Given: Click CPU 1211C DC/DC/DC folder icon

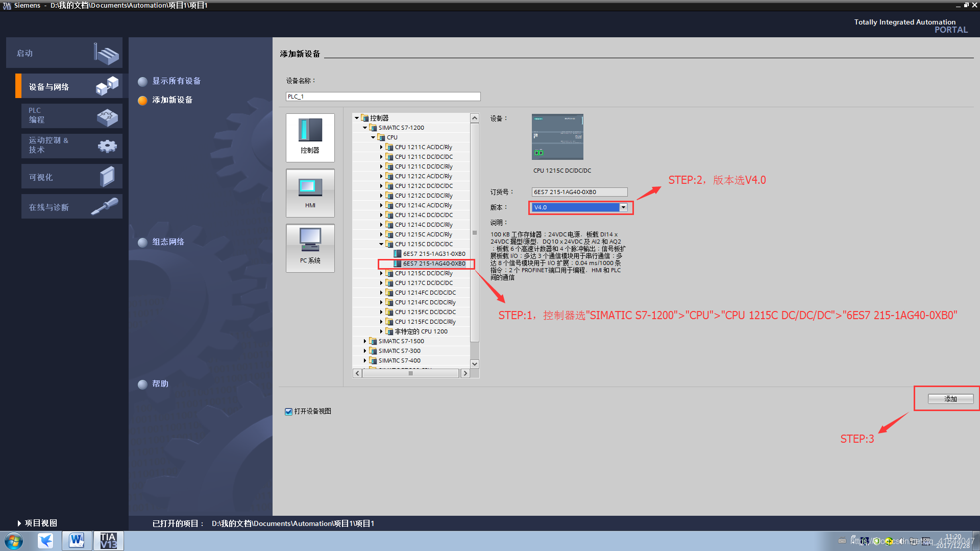Looking at the screenshot, I should coord(389,157).
